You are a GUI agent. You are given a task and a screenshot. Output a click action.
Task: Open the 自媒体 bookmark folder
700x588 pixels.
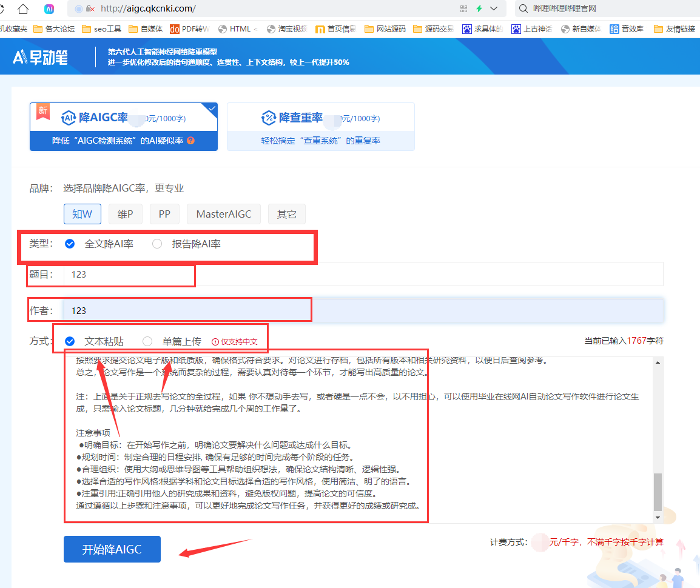pos(146,29)
